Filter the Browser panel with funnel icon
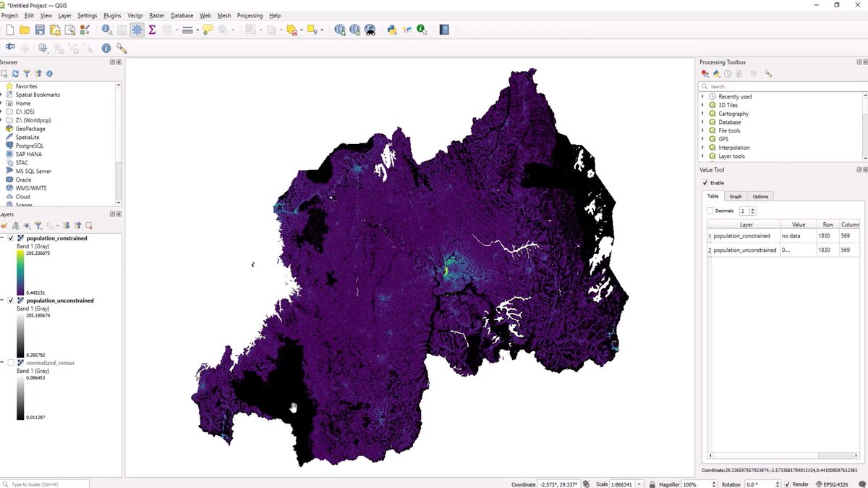868x488 pixels. [27, 74]
